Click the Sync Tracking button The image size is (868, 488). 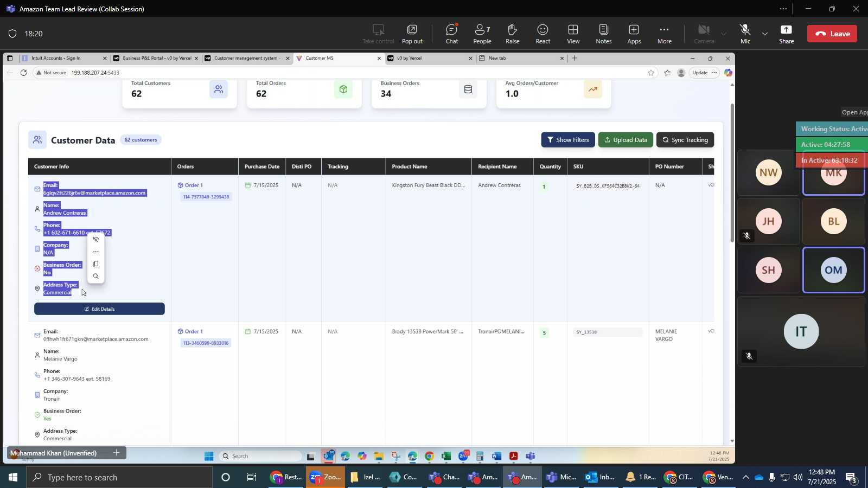pos(685,140)
